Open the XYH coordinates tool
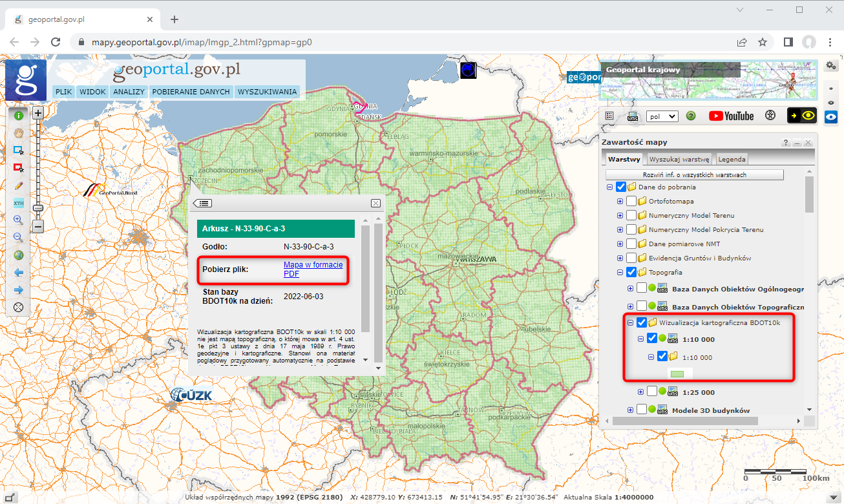 (19, 203)
